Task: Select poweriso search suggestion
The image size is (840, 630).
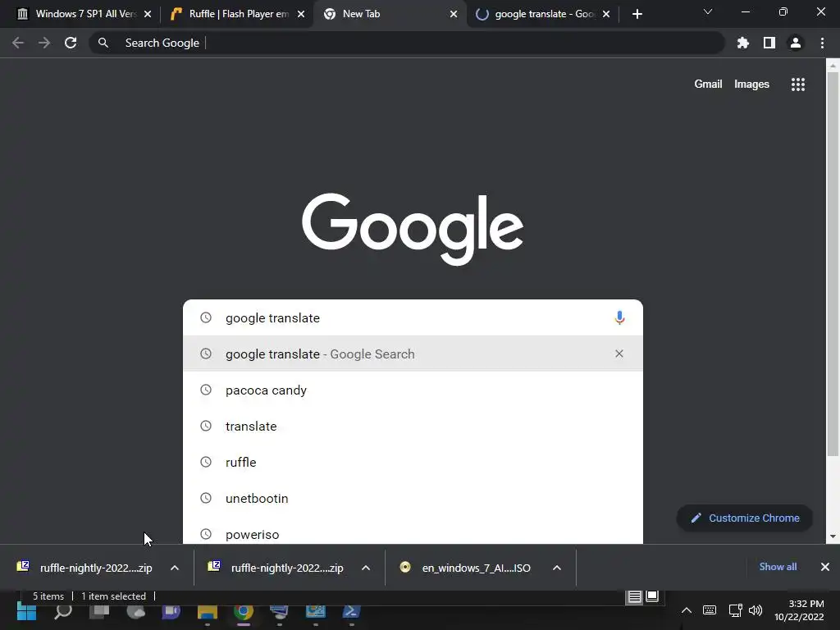Action: click(413, 533)
